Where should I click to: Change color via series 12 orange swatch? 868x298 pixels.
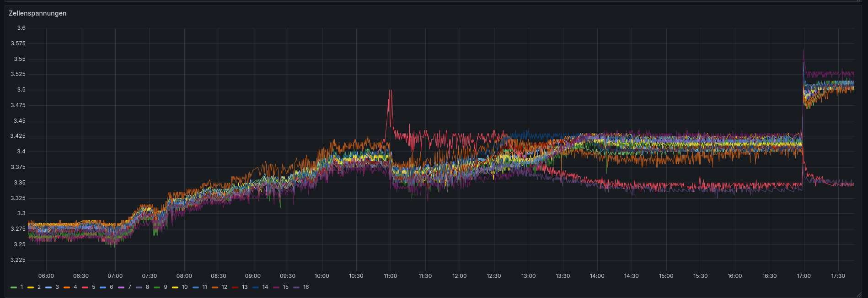coord(215,287)
